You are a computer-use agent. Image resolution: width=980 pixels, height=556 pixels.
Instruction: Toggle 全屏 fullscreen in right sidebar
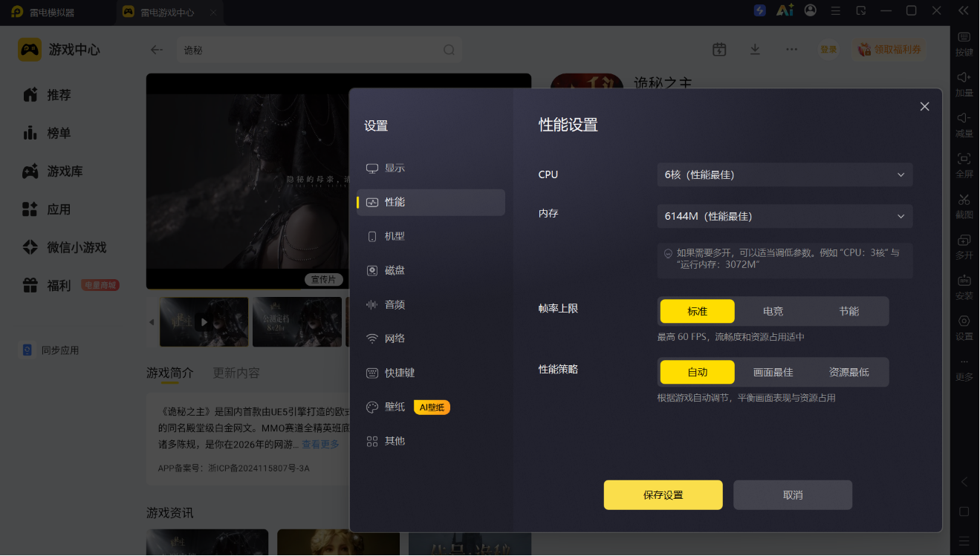(964, 165)
